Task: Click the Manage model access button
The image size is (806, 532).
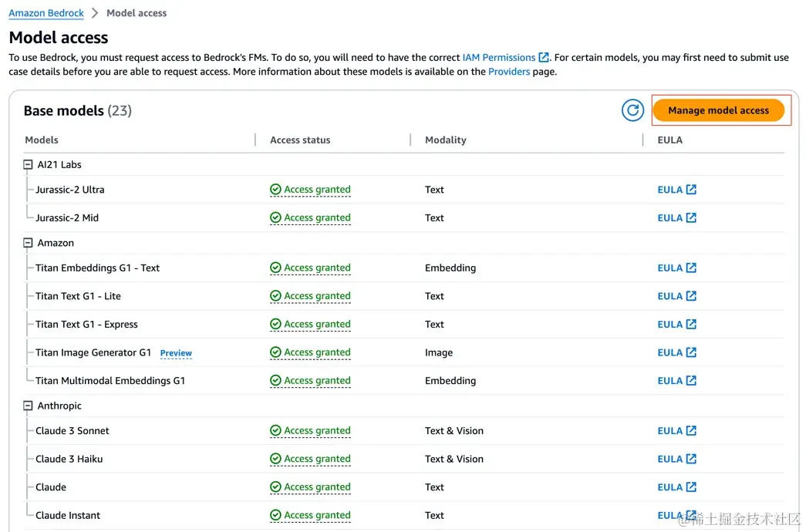Action: point(718,110)
